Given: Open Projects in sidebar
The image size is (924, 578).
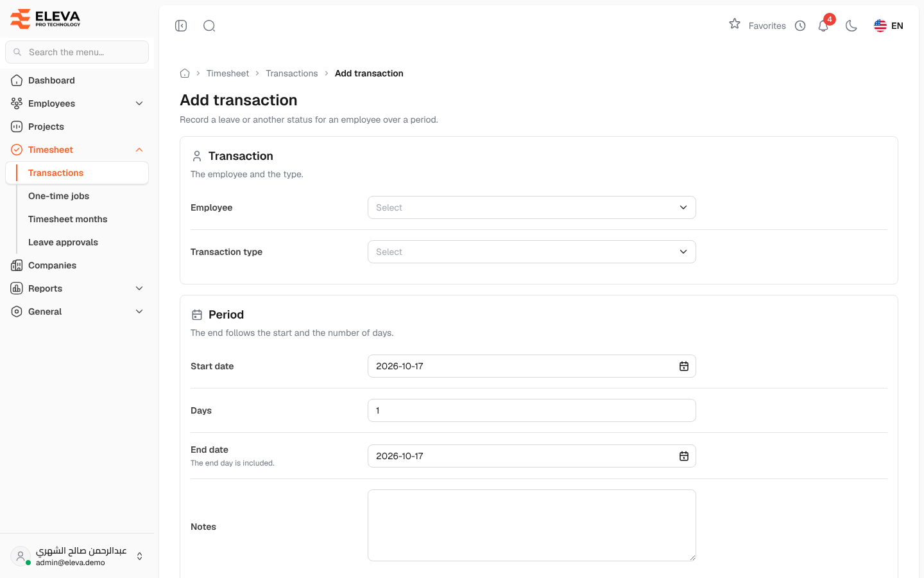Looking at the screenshot, I should pyautogui.click(x=77, y=127).
